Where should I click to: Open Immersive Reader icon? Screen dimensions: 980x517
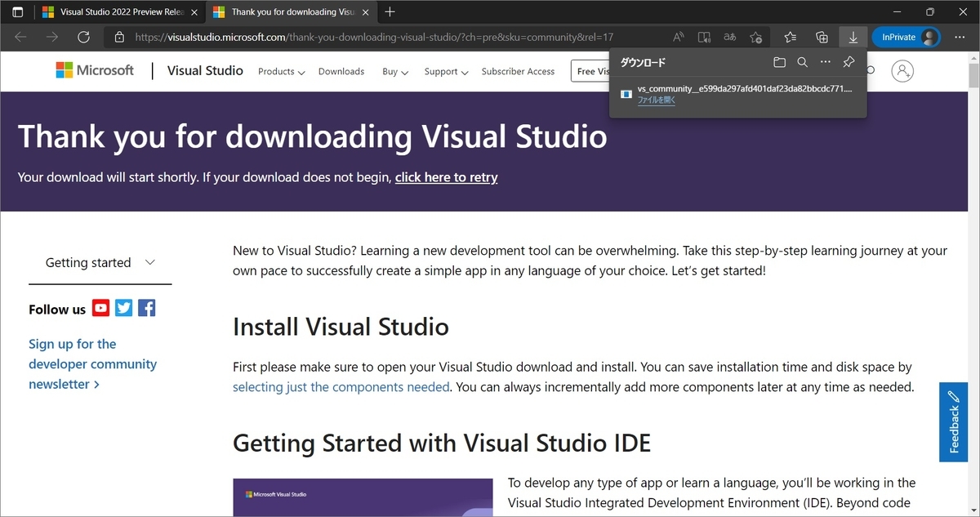click(x=704, y=38)
